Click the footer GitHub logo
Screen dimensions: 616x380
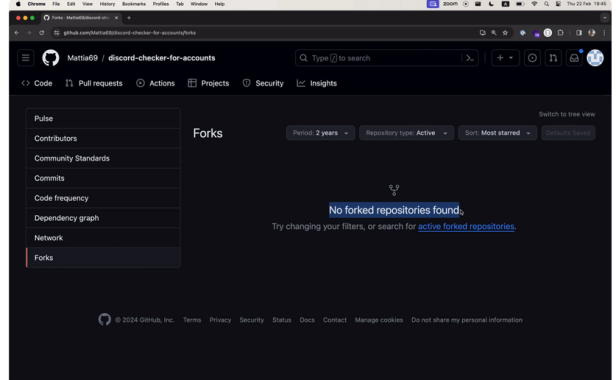pyautogui.click(x=104, y=319)
